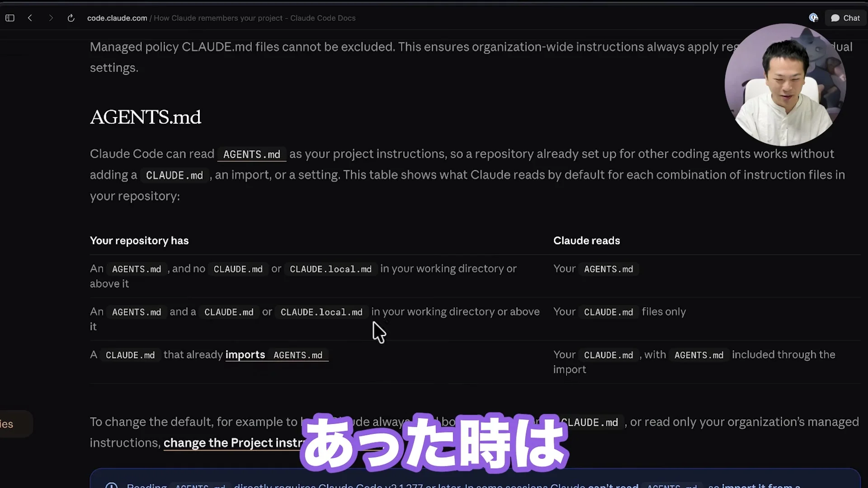Open the Chat button

pos(845,18)
